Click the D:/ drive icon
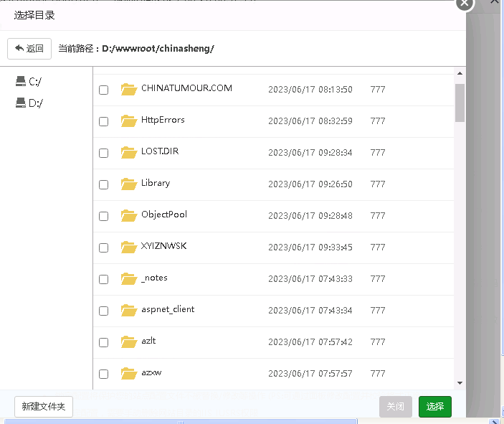 21,103
